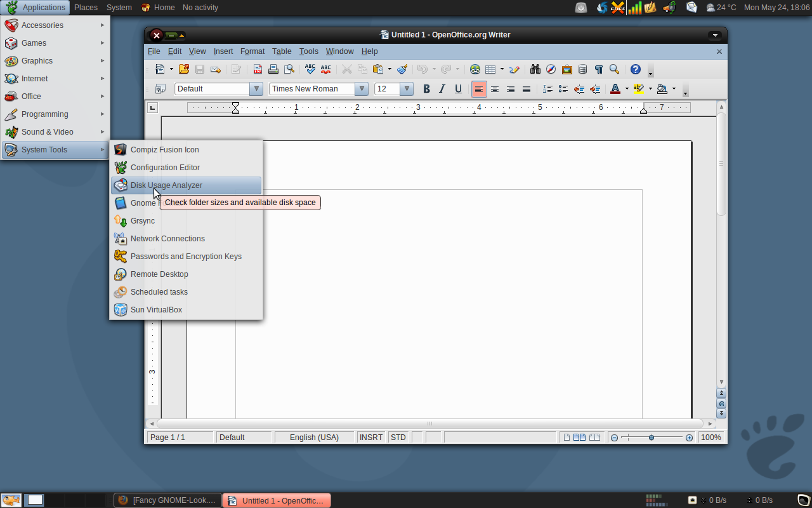The image size is (812, 508).
Task: Increase Indent icon in formatting toolbar
Action: [595, 89]
